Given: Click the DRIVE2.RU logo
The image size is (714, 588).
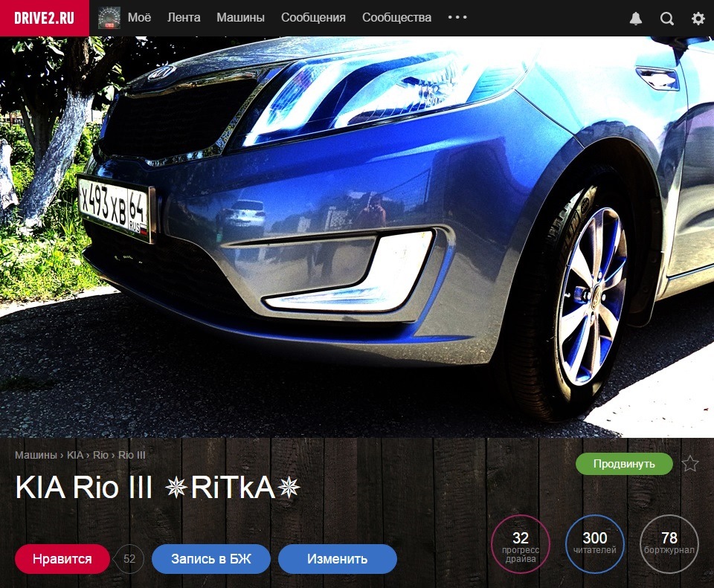Looking at the screenshot, I should pos(44,18).
